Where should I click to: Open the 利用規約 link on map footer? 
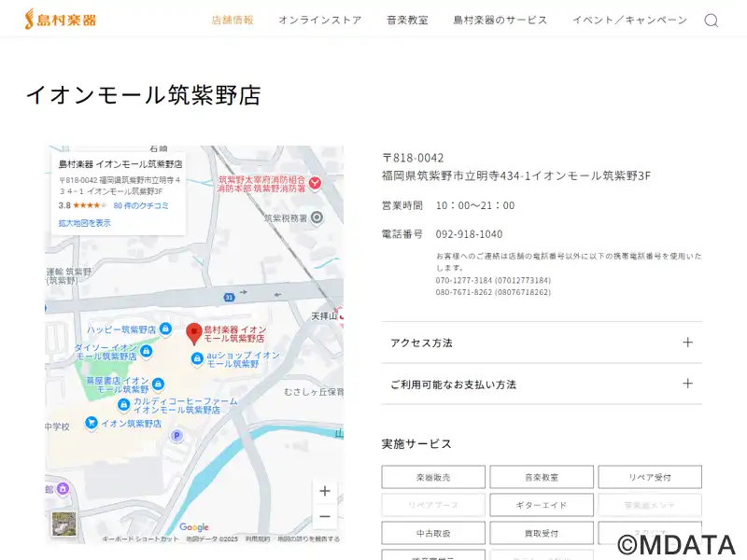click(258, 539)
